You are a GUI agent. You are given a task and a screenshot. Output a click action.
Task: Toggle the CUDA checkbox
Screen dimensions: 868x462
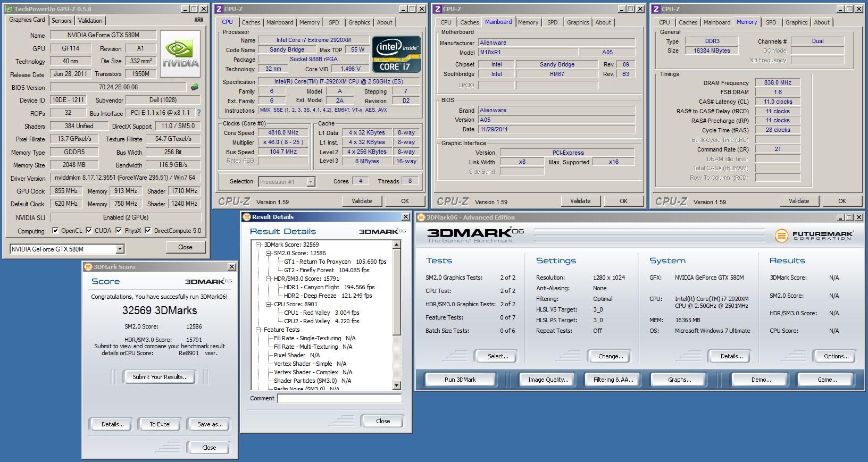pyautogui.click(x=89, y=230)
